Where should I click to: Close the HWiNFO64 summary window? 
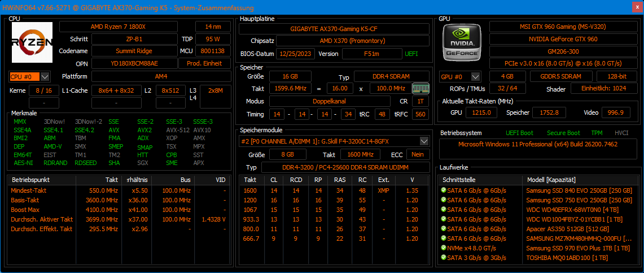point(634,7)
